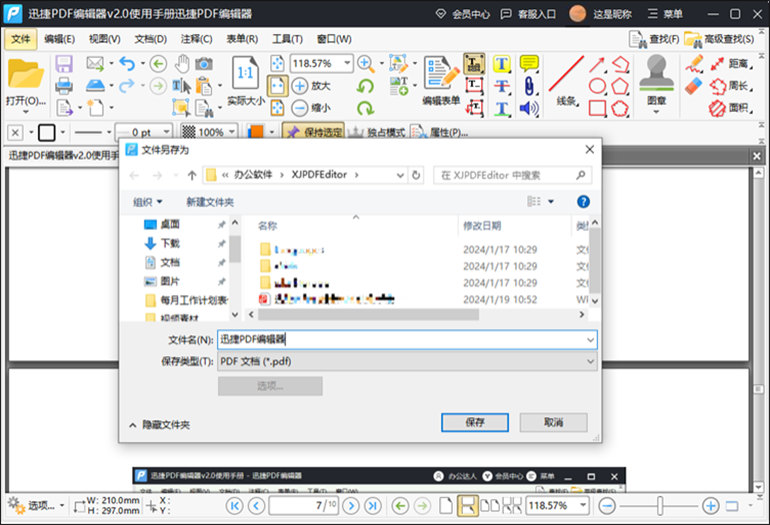Open Customer Service (客服入口)
Screen dimensions: 770x525
point(528,14)
